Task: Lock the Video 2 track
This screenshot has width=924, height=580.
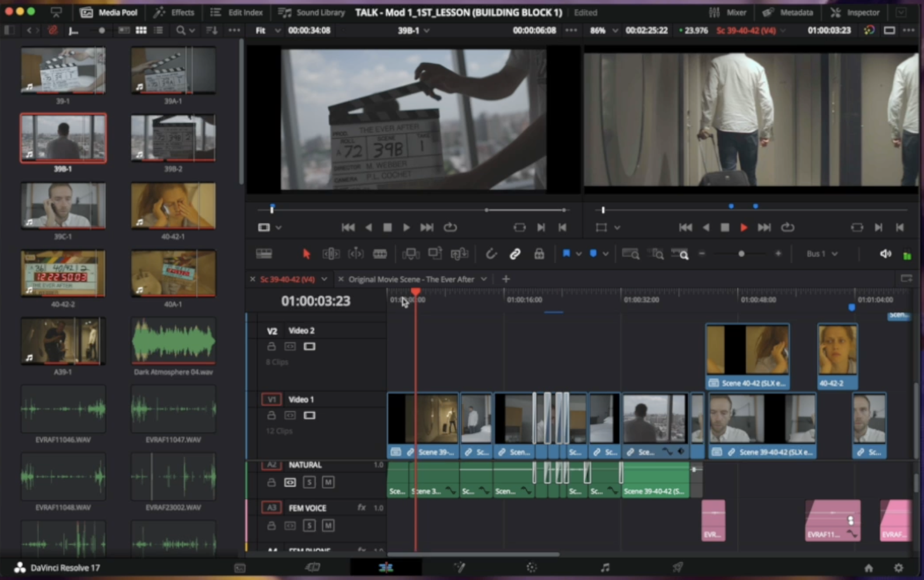Action: [x=272, y=346]
